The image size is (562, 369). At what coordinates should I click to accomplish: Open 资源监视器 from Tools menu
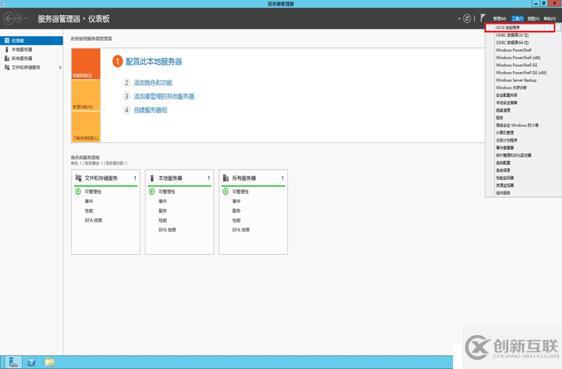click(505, 185)
